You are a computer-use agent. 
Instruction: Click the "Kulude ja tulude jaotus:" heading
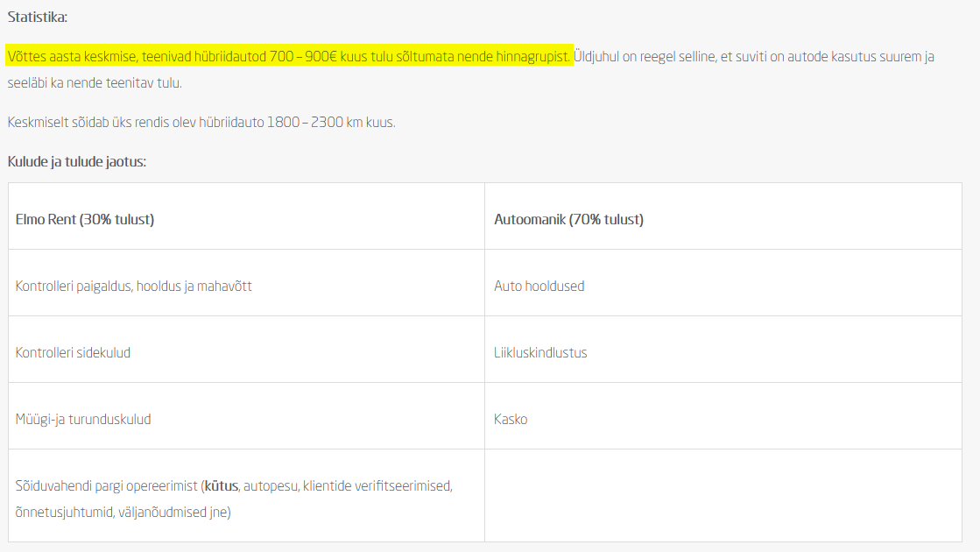(76, 162)
